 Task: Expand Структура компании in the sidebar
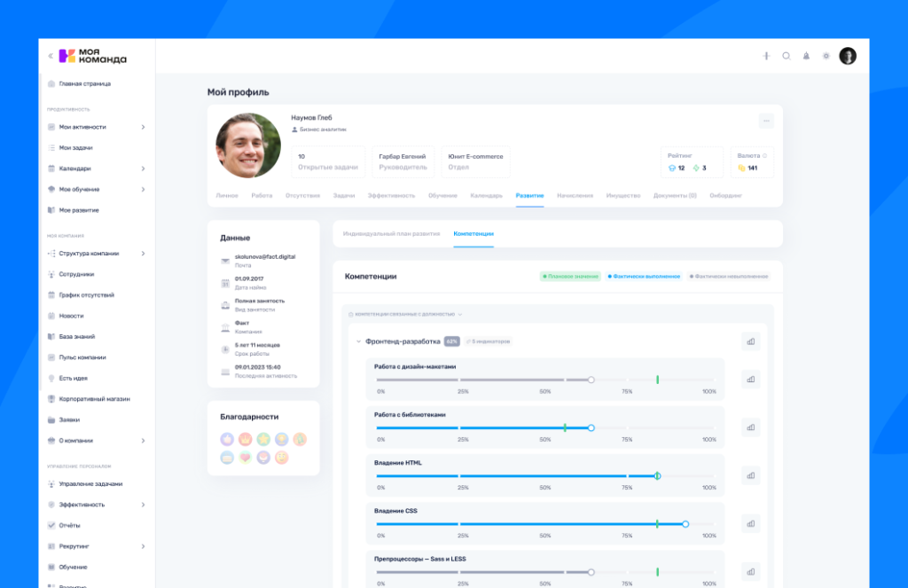click(x=143, y=254)
